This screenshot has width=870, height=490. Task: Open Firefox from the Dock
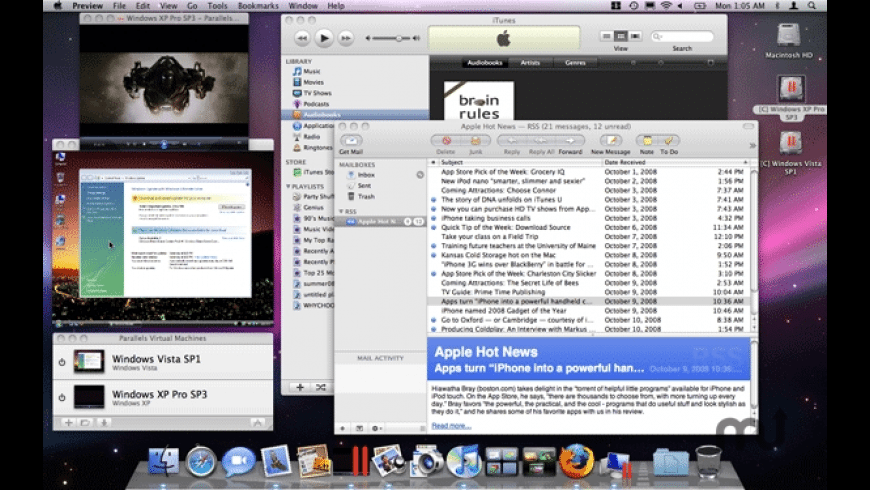coord(576,461)
